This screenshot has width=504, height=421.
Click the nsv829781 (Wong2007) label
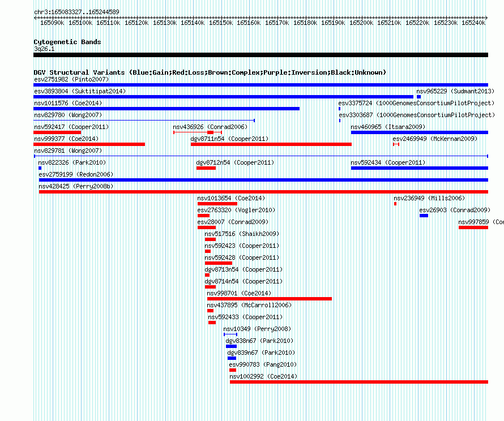click(x=68, y=151)
